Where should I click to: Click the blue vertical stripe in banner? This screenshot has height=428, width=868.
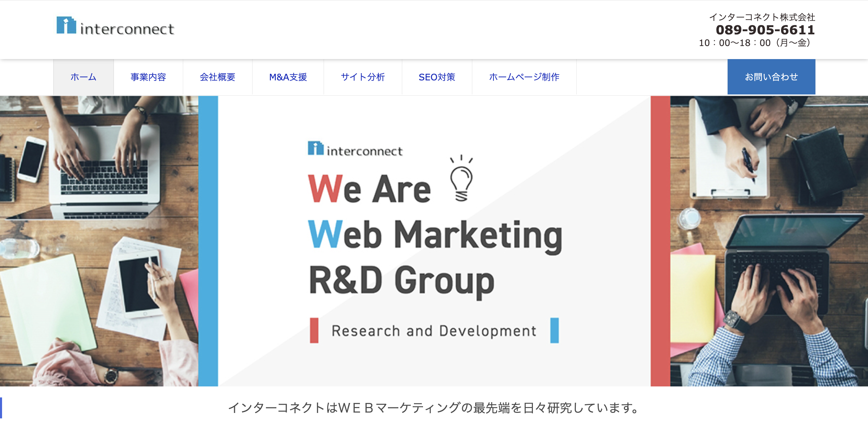pyautogui.click(x=208, y=240)
